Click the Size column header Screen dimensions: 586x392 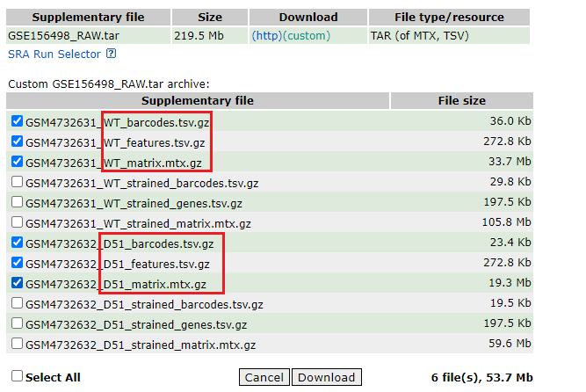tap(210, 18)
